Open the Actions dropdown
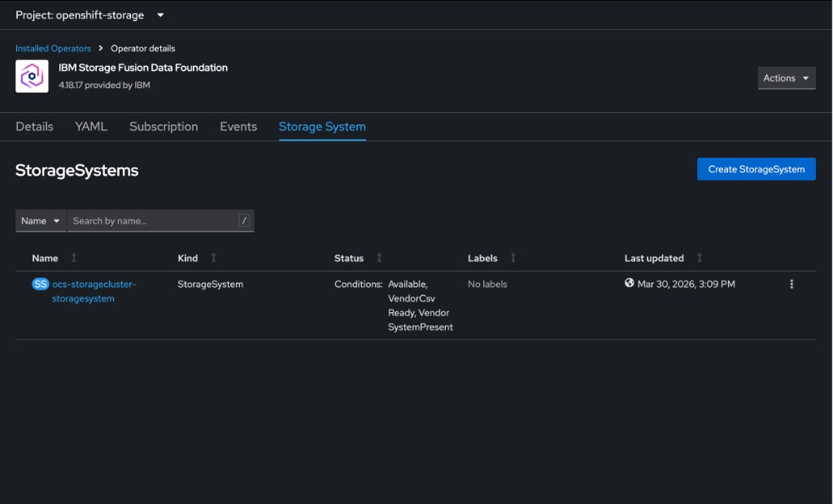The image size is (833, 504). tap(786, 77)
